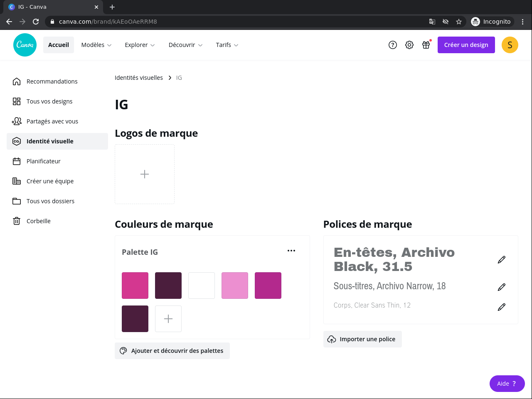Expand the Modèles dropdown menu
The image size is (532, 399).
point(96,45)
